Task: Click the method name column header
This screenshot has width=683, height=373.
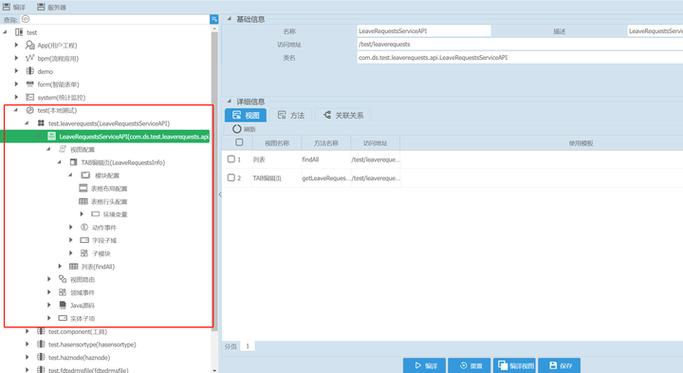Action: tap(326, 142)
